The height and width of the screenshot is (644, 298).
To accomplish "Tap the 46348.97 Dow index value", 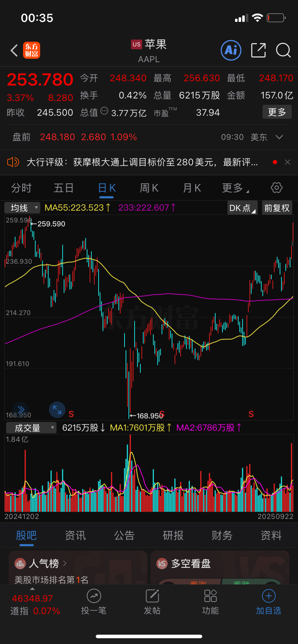I will pos(32,598).
